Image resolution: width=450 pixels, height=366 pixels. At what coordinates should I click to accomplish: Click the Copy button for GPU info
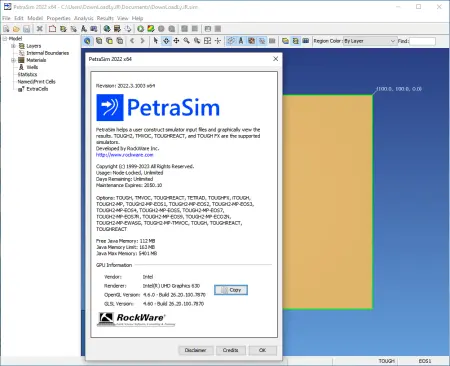coord(231,290)
